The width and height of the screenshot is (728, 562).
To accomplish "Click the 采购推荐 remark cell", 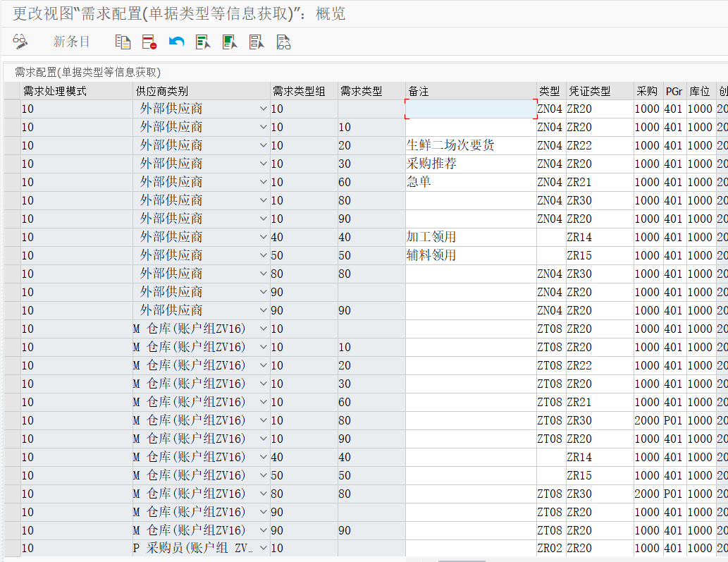I will pyautogui.click(x=471, y=164).
